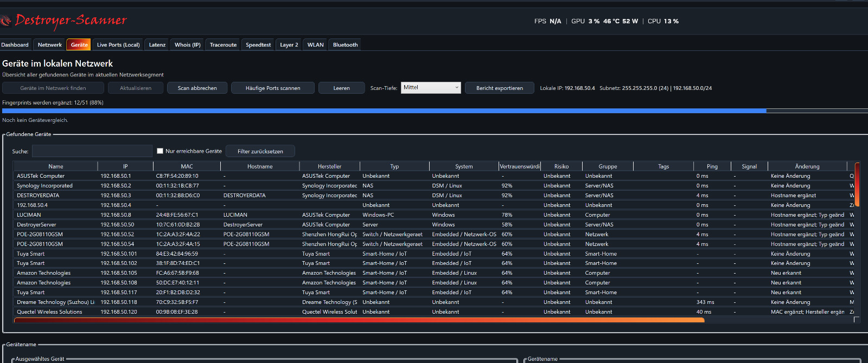Viewport: 868px width, 363px height.
Task: Click the 192.168.50.4 name cell
Action: tap(32, 205)
